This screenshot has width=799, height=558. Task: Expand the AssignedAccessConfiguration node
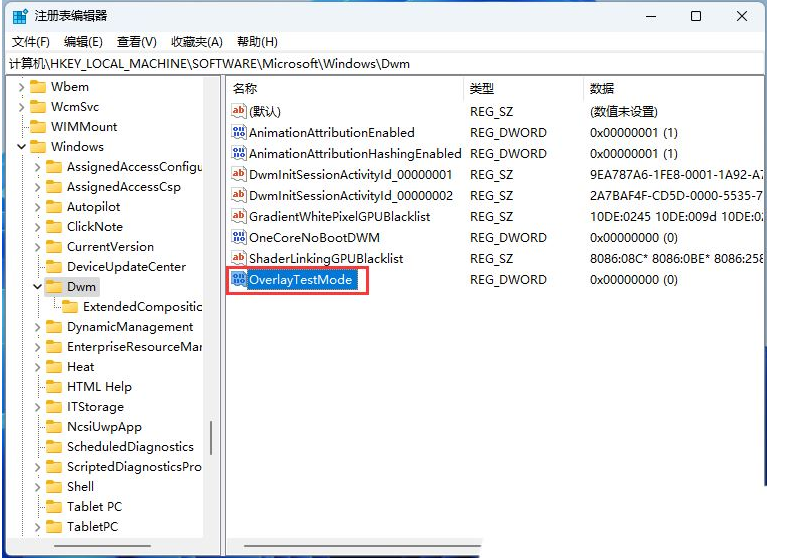click(37, 167)
